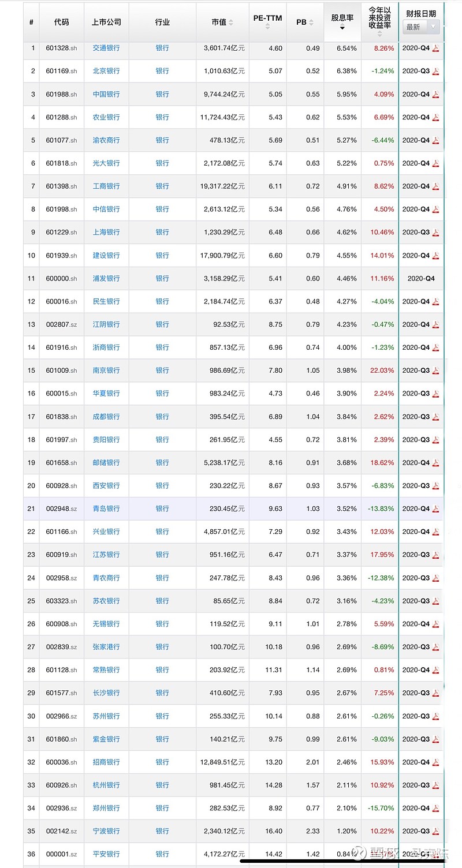Image resolution: width=462 pixels, height=868 pixels.
Task: Open 平安银行 company link
Action: pos(106,855)
